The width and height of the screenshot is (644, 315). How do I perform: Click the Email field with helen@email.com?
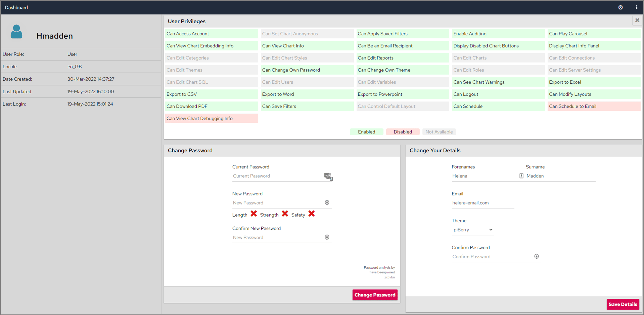coord(483,203)
